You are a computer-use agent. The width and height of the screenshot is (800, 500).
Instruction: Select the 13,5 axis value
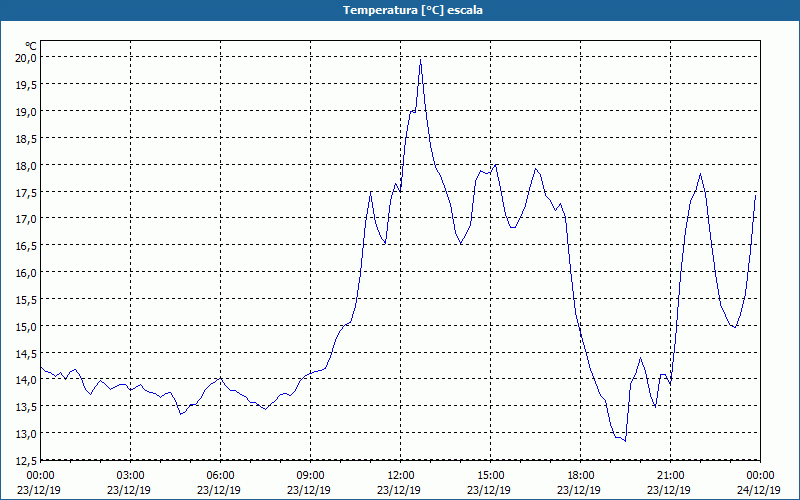tap(26, 407)
